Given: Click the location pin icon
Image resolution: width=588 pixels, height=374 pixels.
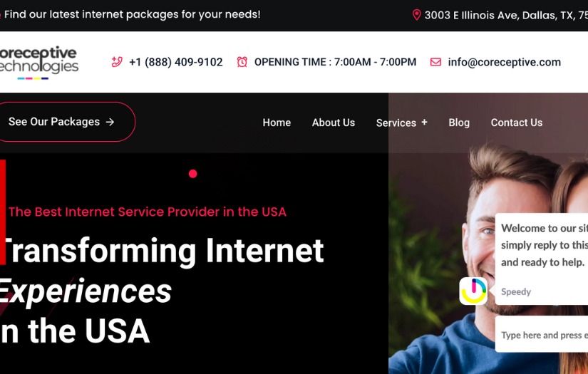Looking at the screenshot, I should 416,15.
